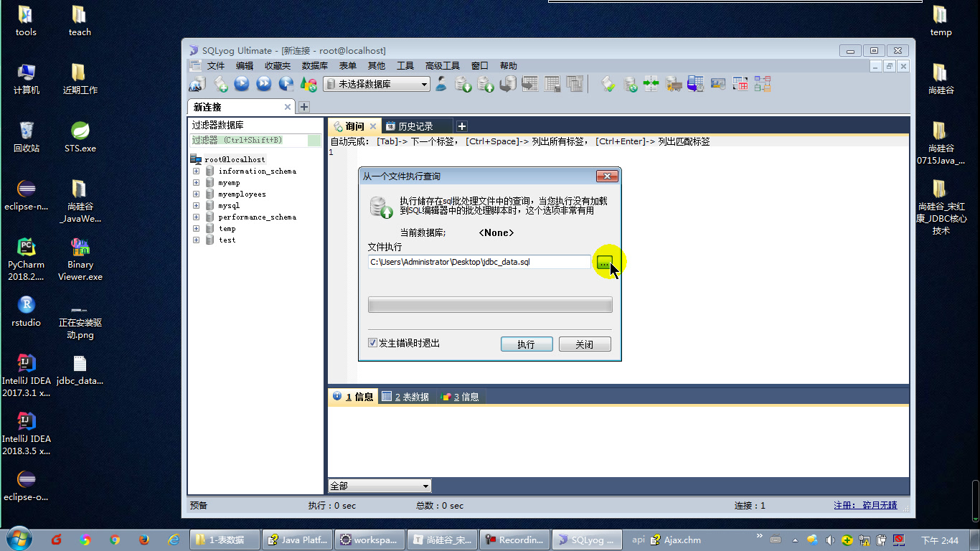
Task: Switch to the 3 信息 result tab
Action: coord(460,397)
